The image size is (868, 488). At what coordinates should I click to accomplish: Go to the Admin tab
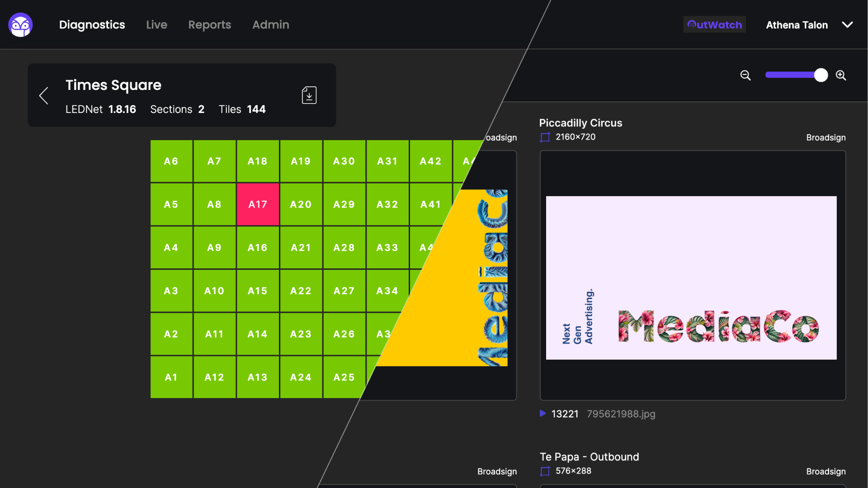270,25
